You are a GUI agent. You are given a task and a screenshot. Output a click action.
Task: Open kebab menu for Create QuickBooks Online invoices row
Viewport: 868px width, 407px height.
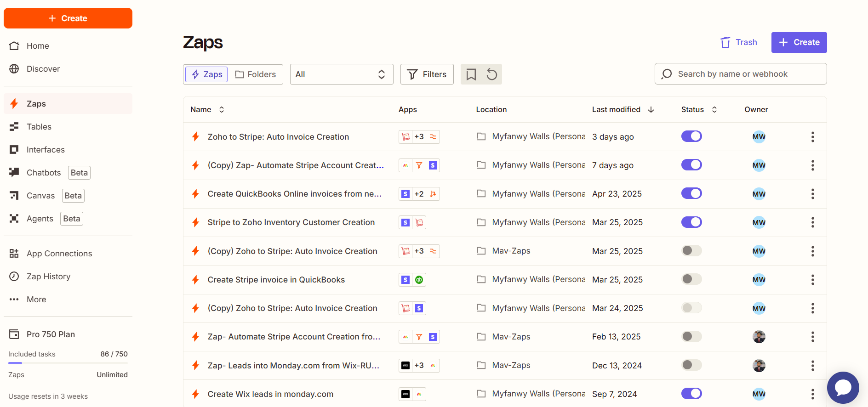pyautogui.click(x=812, y=194)
